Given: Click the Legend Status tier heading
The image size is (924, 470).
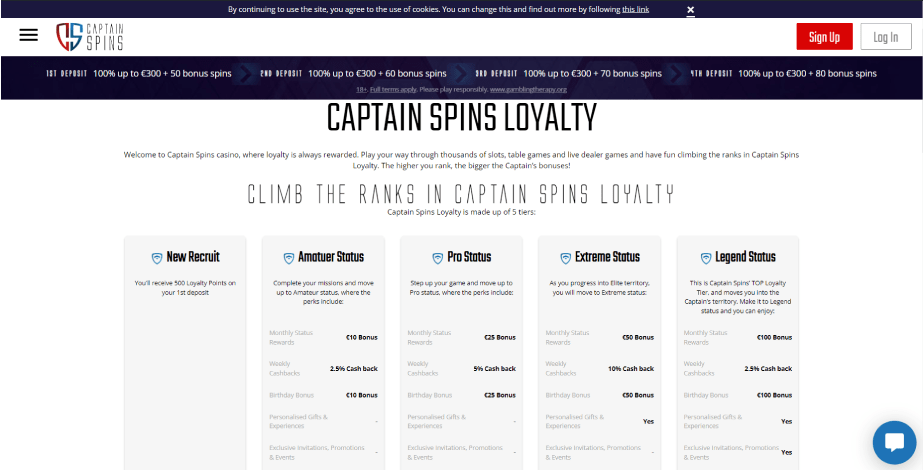Looking at the screenshot, I should [x=745, y=257].
